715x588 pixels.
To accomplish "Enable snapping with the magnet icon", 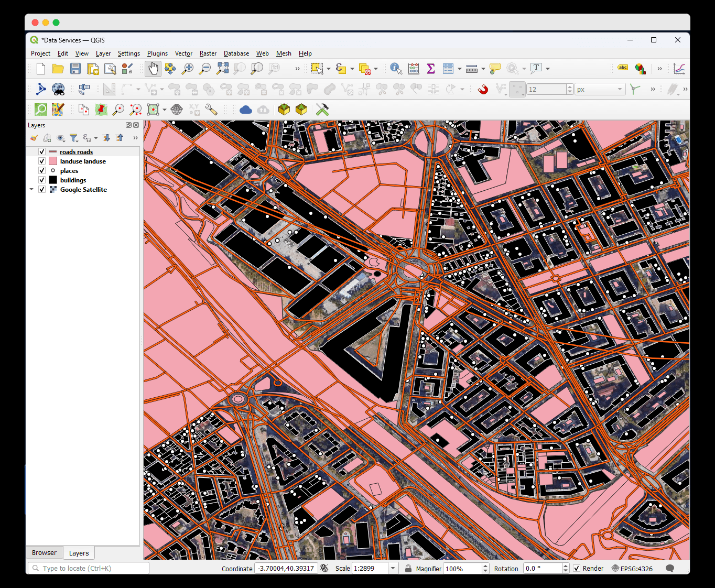I will click(483, 89).
